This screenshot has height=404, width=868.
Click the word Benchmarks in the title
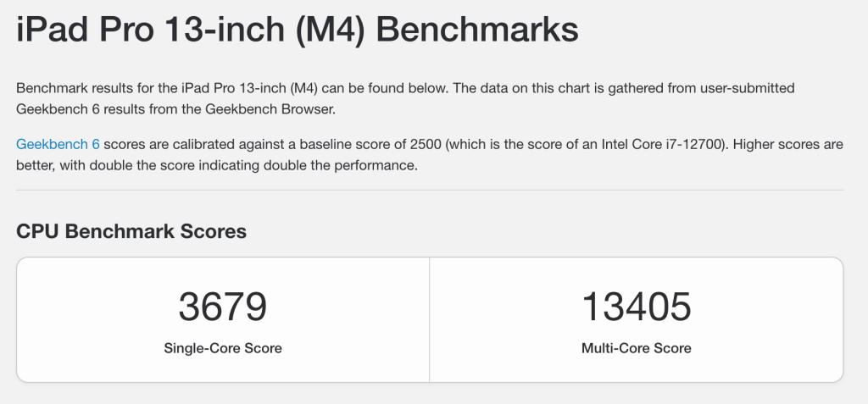476,30
